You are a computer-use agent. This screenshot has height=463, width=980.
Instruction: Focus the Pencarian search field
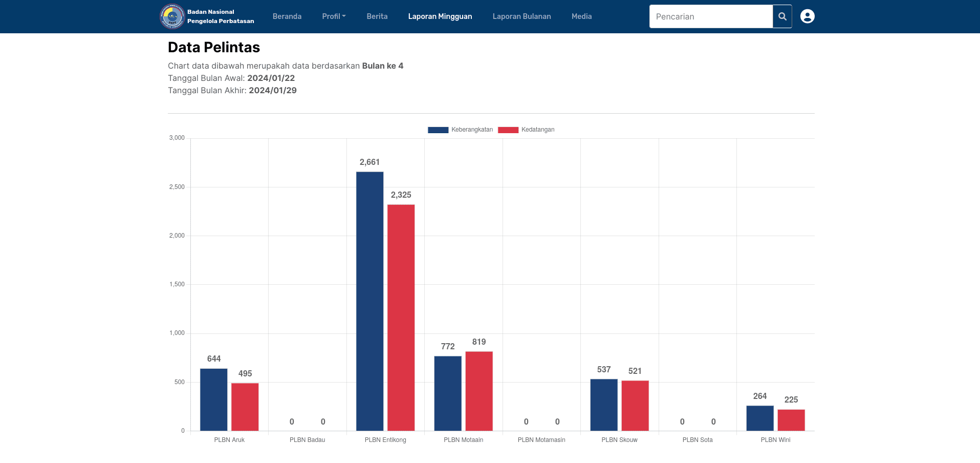click(711, 16)
